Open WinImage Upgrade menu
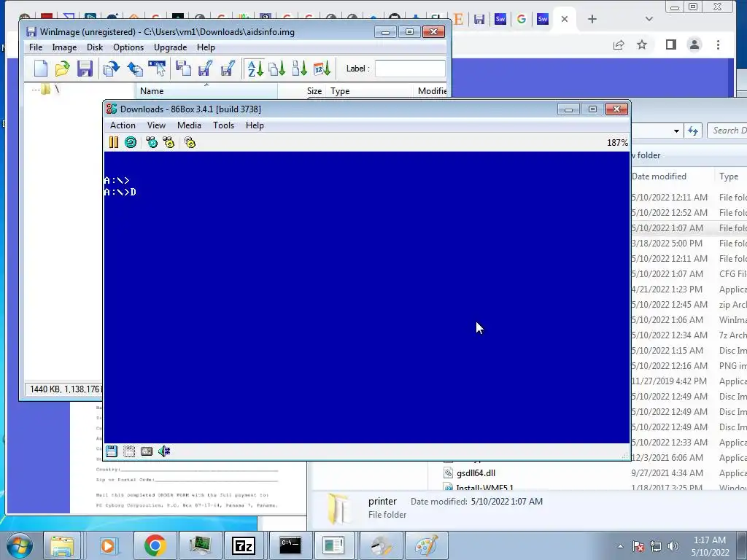The height and width of the screenshot is (560, 747). tap(170, 47)
